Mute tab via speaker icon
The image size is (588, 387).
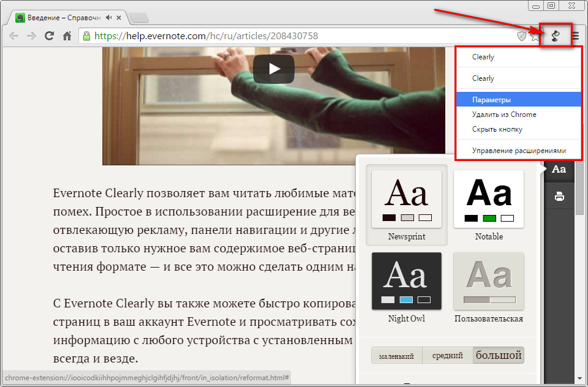(109, 18)
